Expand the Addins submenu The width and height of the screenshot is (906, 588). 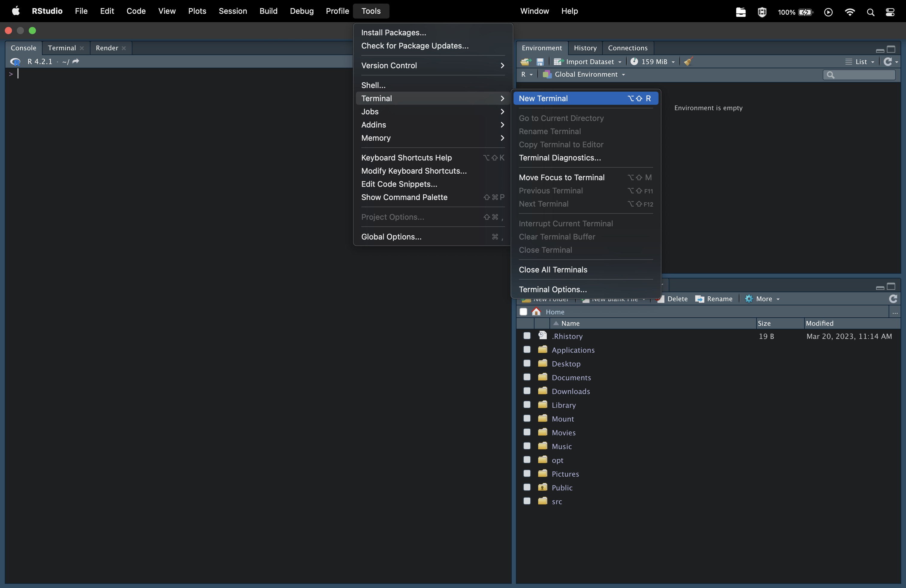point(432,125)
